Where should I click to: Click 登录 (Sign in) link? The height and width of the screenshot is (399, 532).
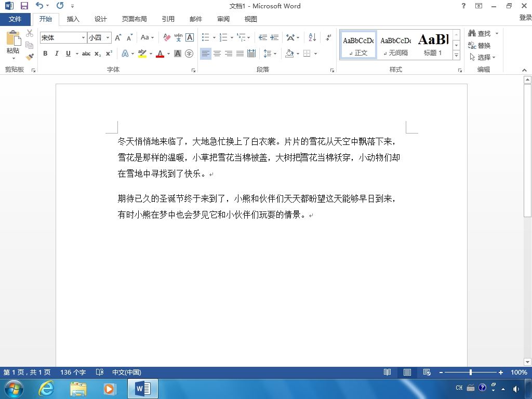pyautogui.click(x=525, y=17)
